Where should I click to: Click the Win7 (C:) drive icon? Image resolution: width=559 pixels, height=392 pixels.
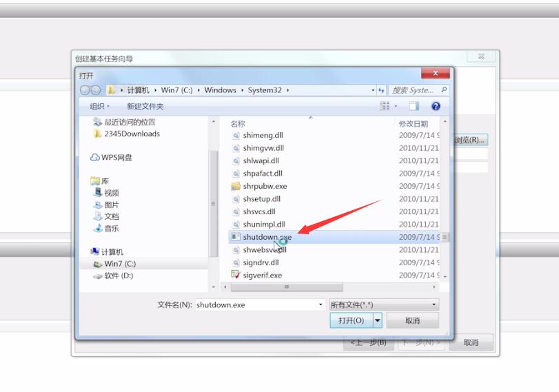tap(98, 264)
